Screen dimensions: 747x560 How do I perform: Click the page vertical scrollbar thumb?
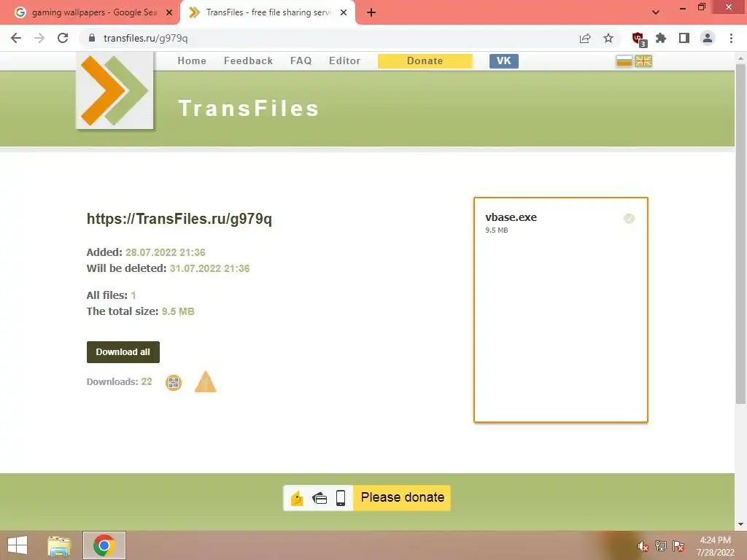pos(741,233)
